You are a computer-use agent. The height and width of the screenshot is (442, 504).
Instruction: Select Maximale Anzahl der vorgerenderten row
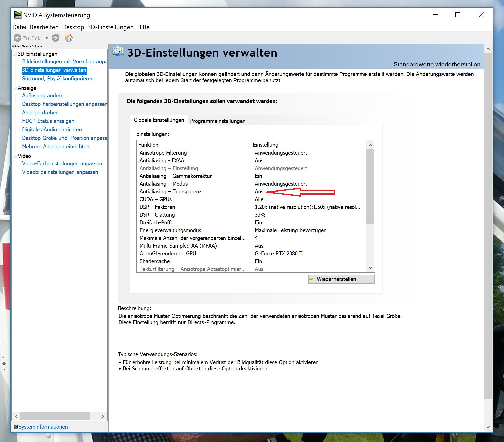point(251,238)
